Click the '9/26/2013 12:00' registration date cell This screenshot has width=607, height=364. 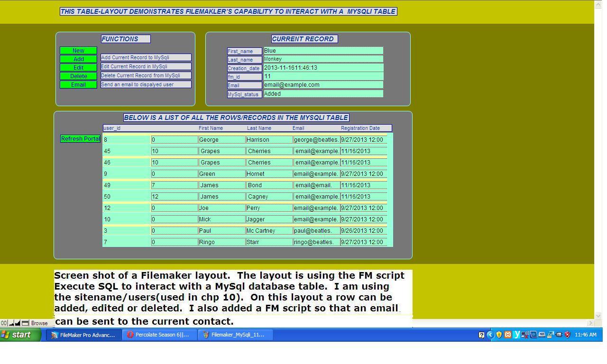tap(364, 231)
